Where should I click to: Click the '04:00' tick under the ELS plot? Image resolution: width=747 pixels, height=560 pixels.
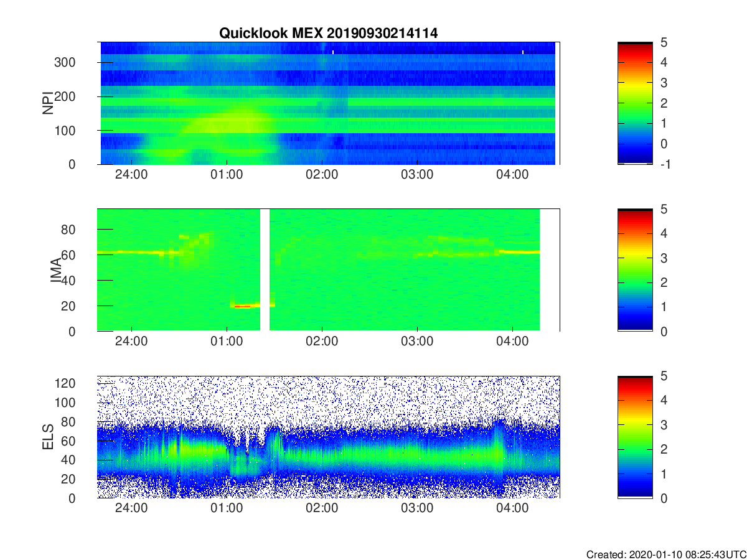pos(512,508)
